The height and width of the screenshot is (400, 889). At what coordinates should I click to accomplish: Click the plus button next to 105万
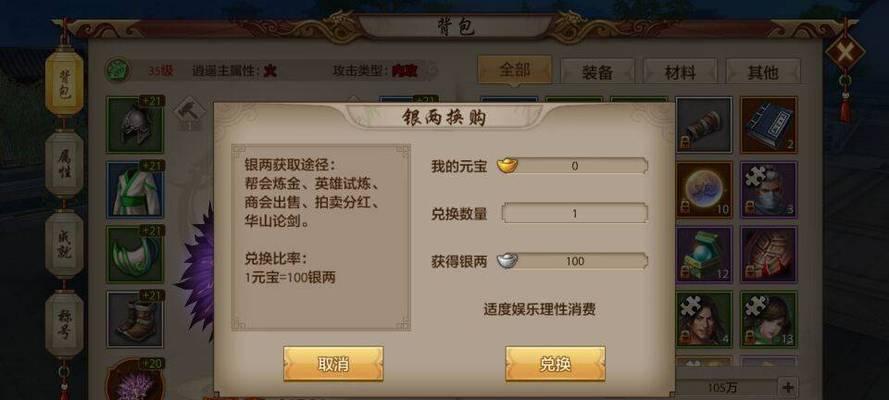tap(788, 388)
